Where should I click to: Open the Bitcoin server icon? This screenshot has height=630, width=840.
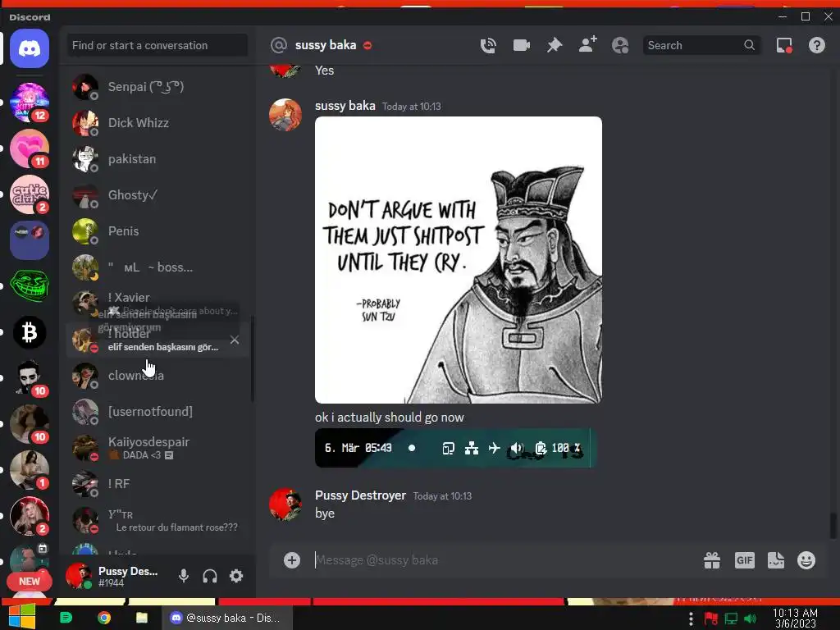(x=30, y=332)
